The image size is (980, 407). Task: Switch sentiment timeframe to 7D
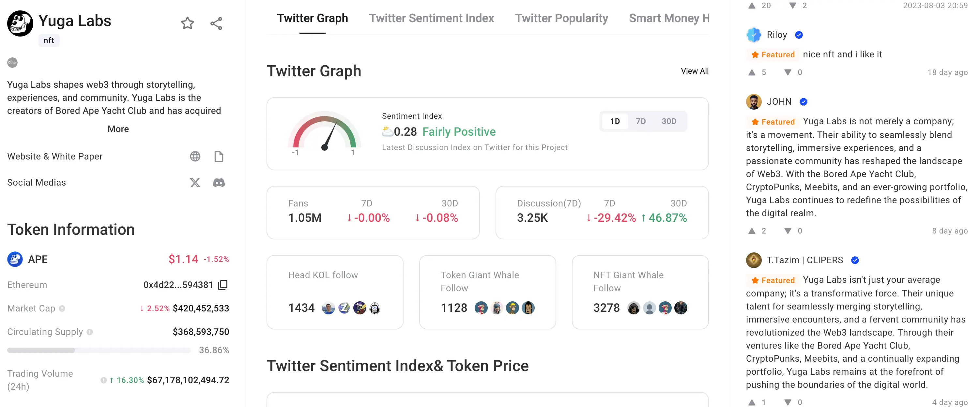pos(641,121)
